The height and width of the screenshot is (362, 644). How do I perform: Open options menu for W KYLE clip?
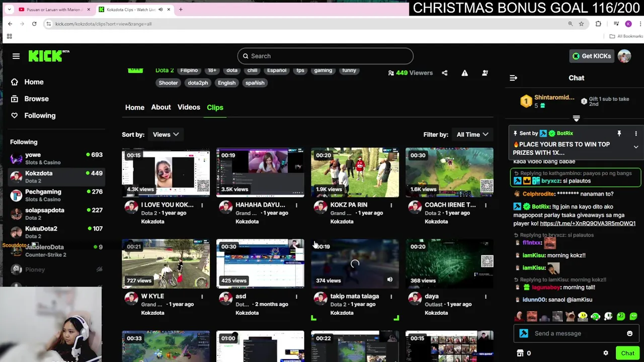[x=202, y=297]
